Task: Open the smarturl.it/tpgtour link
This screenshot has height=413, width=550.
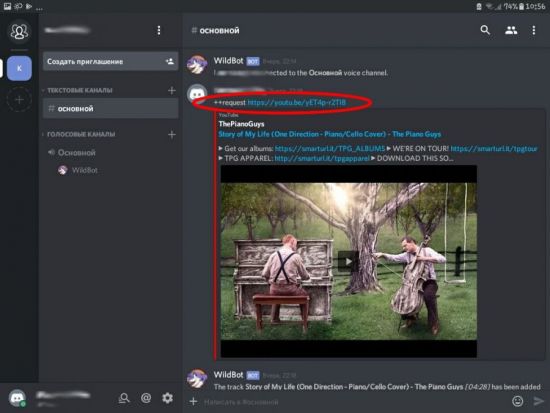Action: [494, 149]
